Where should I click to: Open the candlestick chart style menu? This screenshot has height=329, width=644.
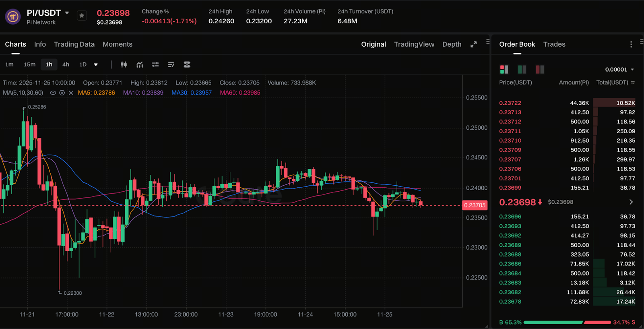[x=124, y=64]
